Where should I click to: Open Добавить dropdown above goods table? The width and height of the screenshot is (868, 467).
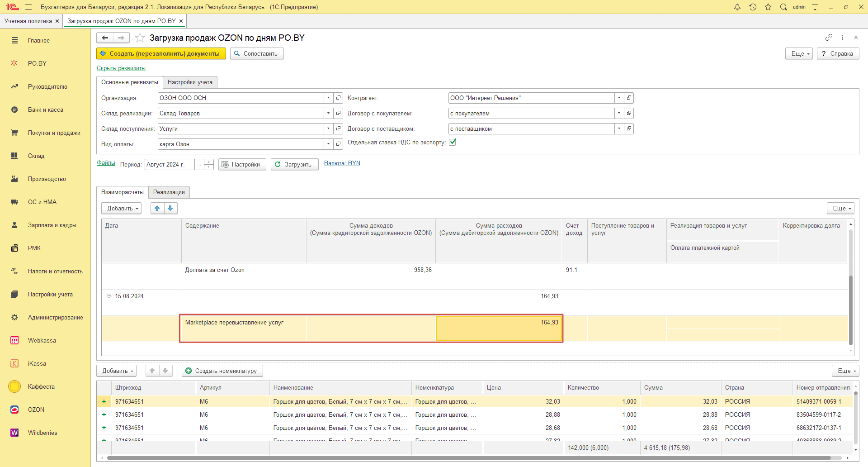click(117, 371)
